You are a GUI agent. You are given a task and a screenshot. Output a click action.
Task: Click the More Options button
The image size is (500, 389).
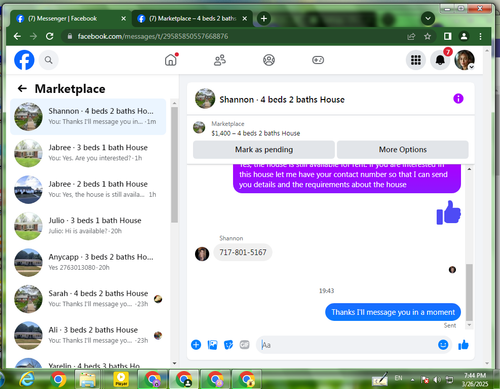click(403, 149)
